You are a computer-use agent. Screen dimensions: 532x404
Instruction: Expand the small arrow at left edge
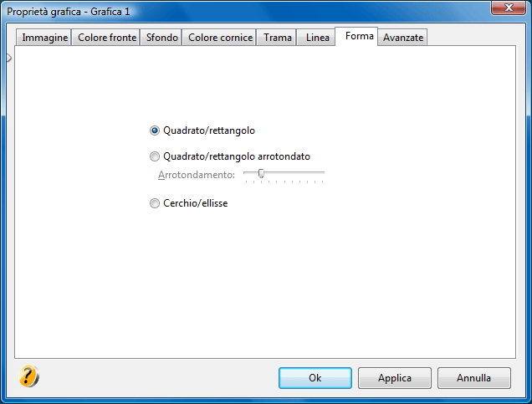(x=9, y=58)
